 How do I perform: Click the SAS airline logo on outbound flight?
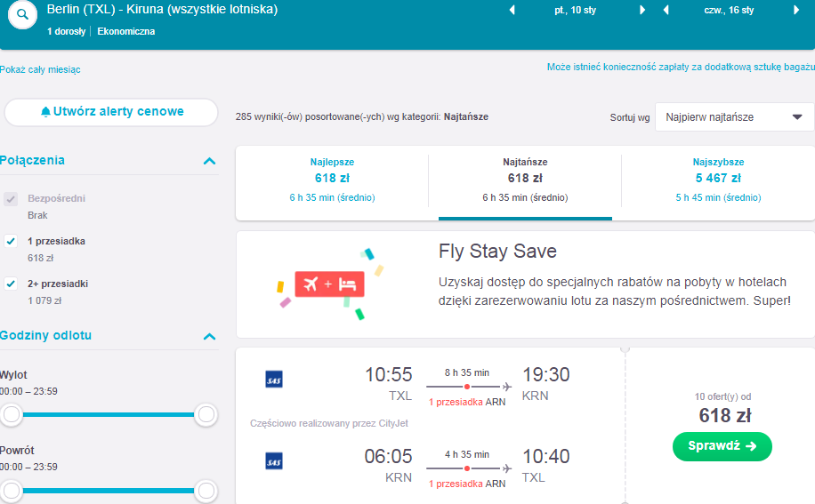274,380
